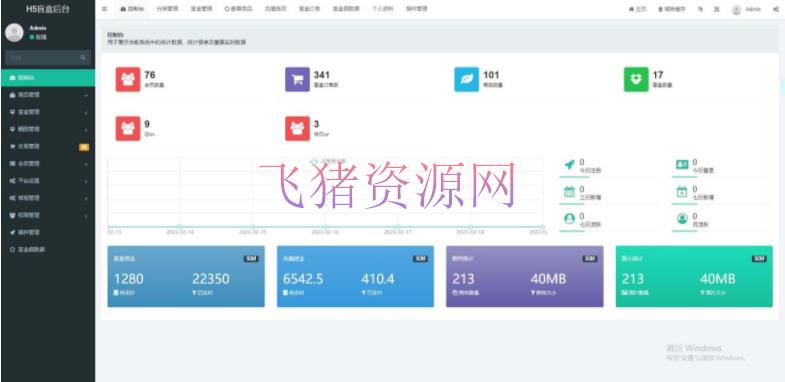Click the shopping cart icon in sidebar menu

pyautogui.click(x=13, y=146)
